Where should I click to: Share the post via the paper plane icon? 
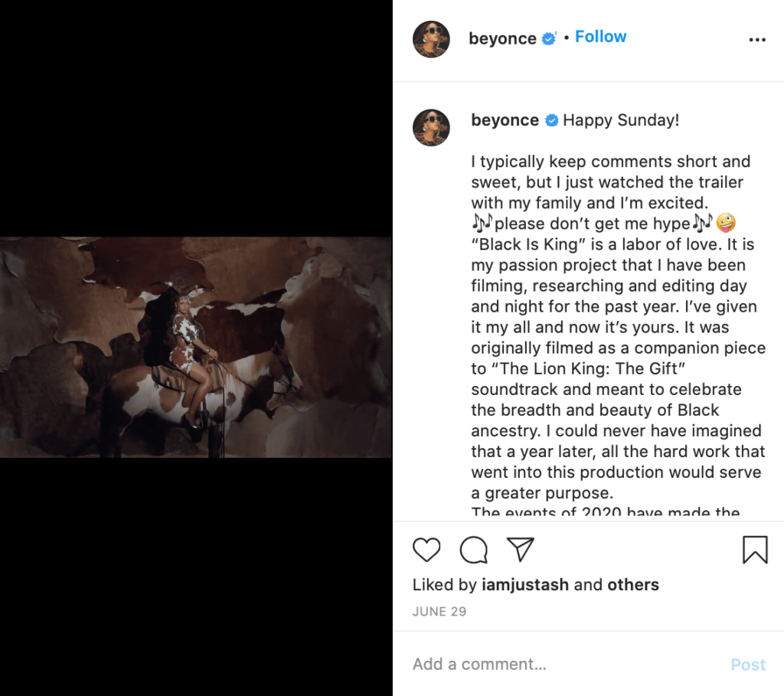coord(521,548)
